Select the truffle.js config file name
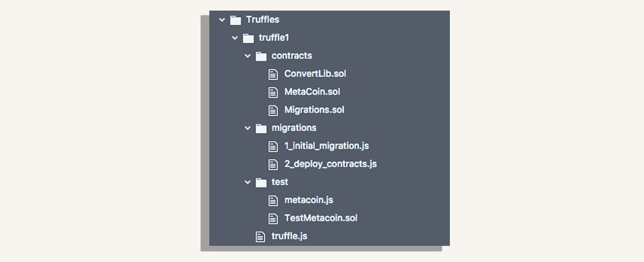The width and height of the screenshot is (644, 262). (289, 236)
